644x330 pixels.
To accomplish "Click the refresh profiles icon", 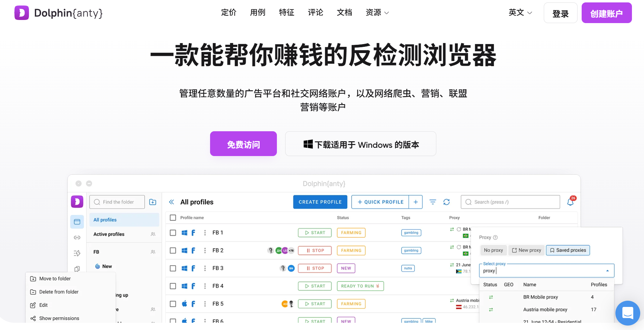I will tap(447, 202).
